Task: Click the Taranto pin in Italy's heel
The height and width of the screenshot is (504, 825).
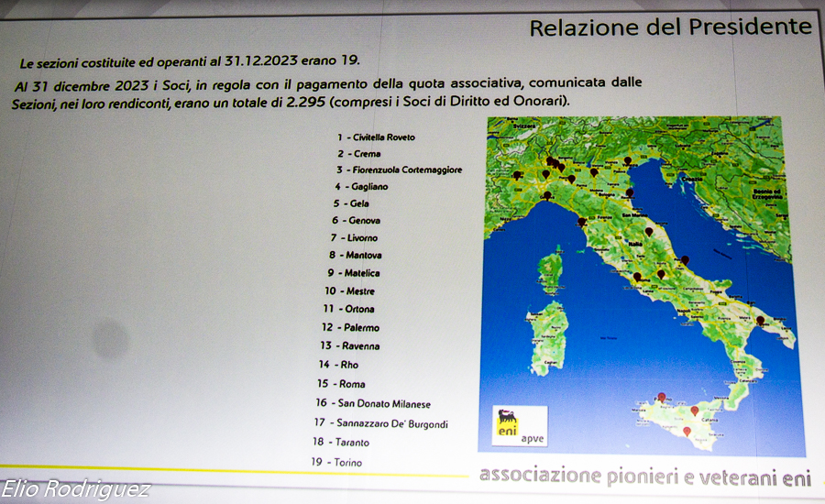Action: tap(760, 321)
